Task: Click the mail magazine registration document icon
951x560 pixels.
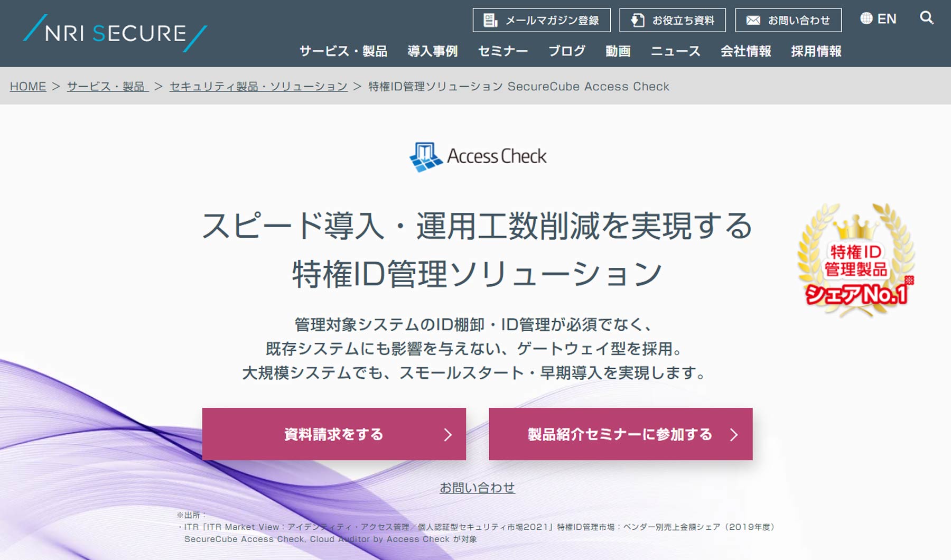Action: (490, 20)
